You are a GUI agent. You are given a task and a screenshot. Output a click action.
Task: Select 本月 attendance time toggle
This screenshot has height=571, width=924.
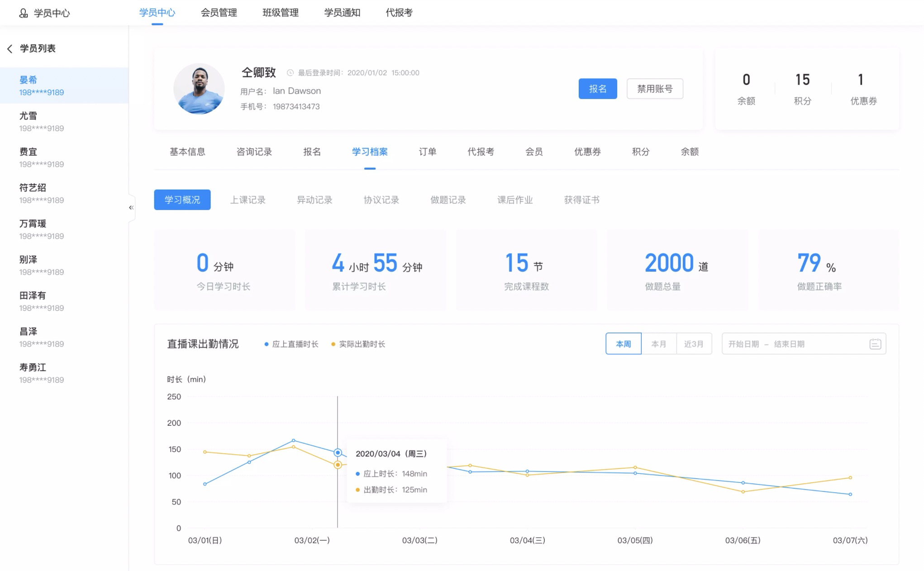(x=658, y=344)
